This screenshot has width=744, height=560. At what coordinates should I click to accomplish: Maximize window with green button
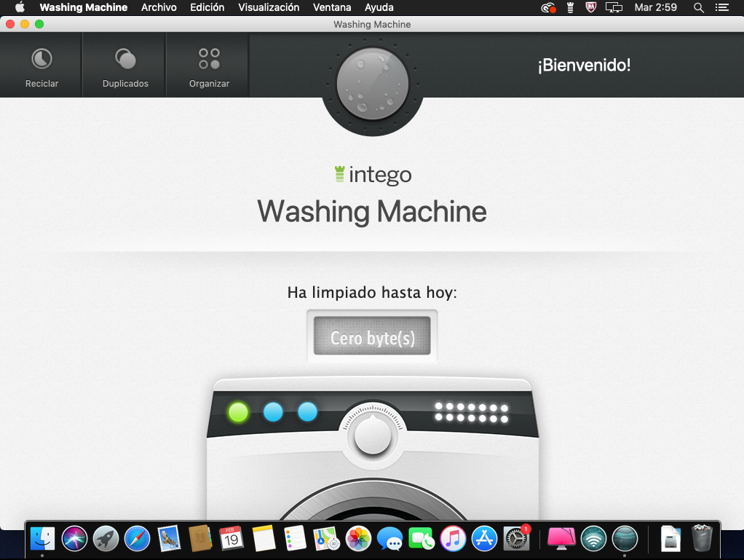(39, 24)
